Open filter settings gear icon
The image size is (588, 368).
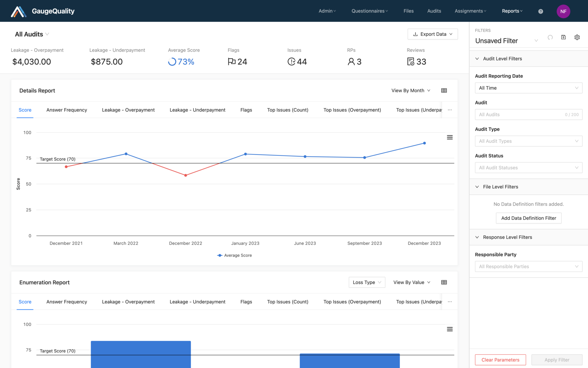[x=577, y=37]
